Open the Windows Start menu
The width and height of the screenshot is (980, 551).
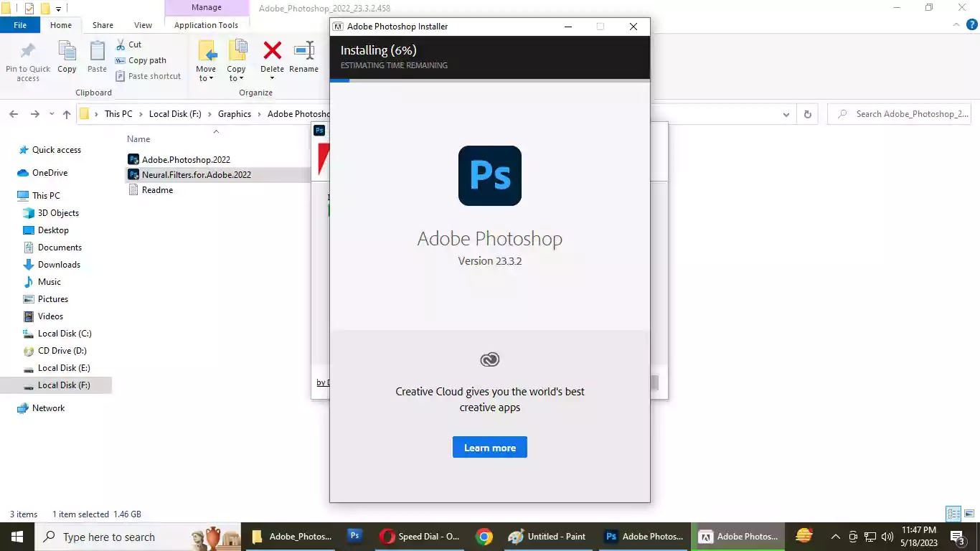[x=17, y=537]
